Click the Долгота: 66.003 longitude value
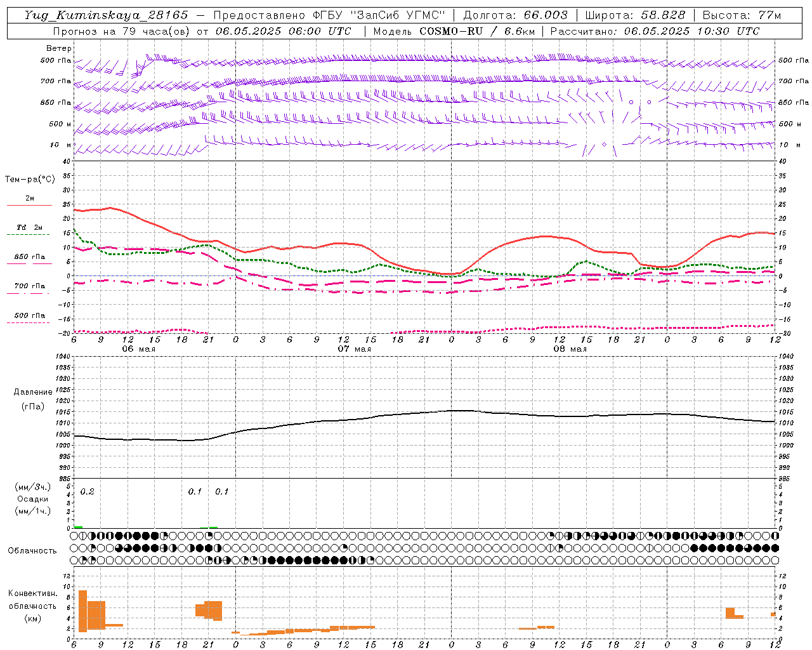Screen dimensions: 812x650 click(515, 15)
